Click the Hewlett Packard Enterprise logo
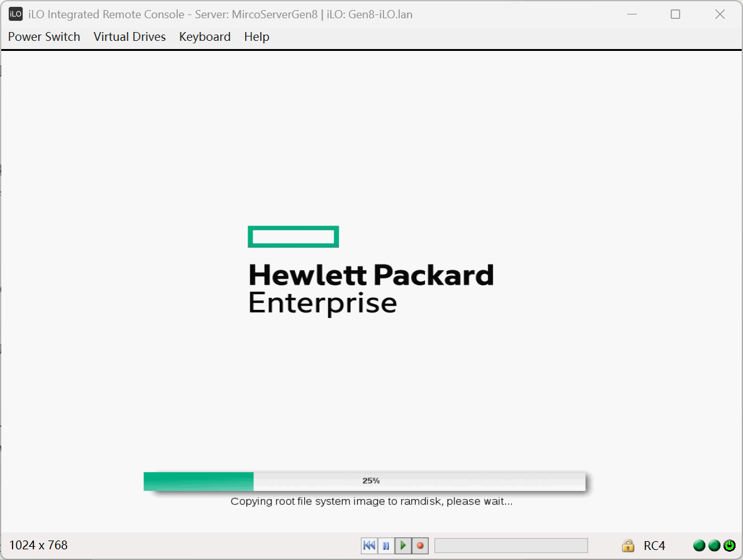Screen dimensions: 743x560 coord(371,271)
